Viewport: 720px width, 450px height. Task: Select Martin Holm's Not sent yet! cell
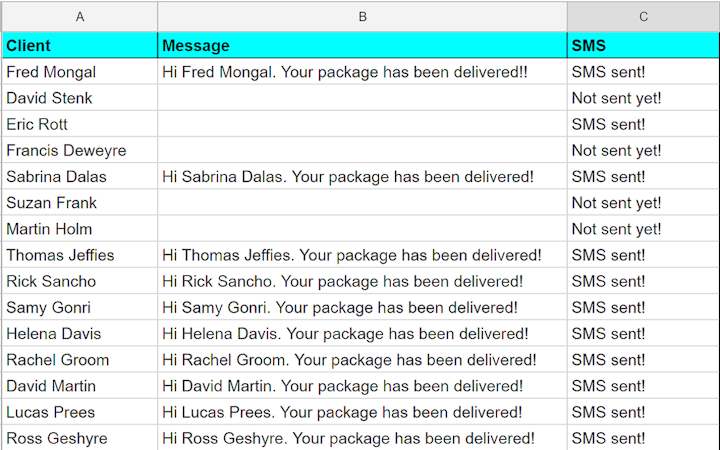pyautogui.click(x=643, y=229)
